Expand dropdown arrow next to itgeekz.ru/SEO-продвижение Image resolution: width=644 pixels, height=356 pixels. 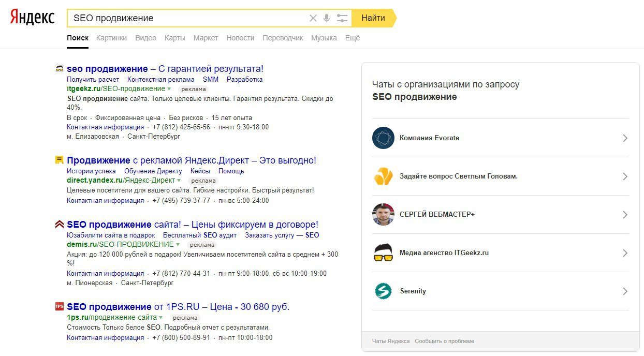tap(169, 89)
